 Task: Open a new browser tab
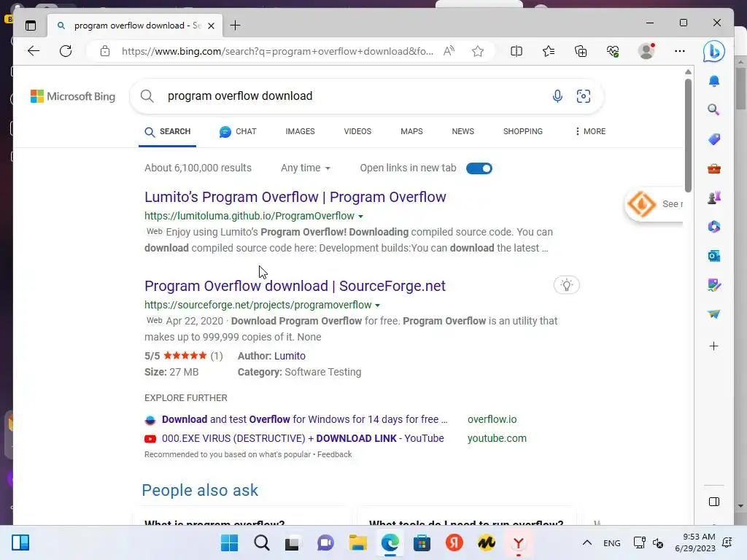tap(236, 26)
